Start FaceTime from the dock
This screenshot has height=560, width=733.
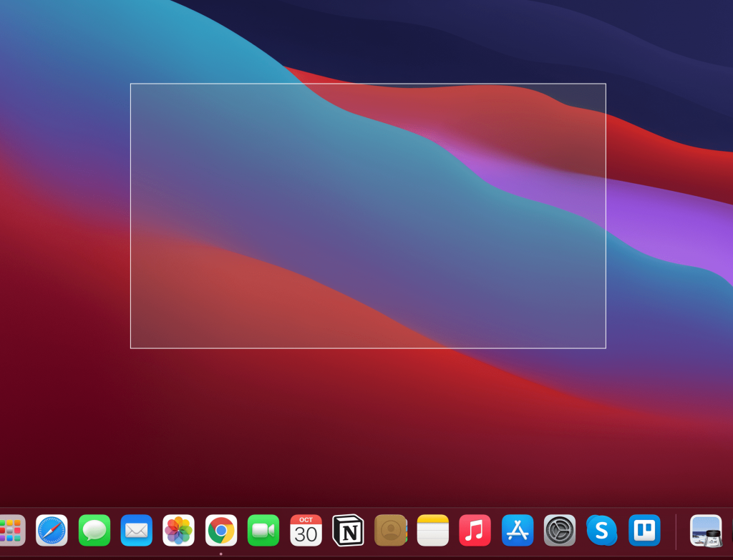(x=263, y=530)
